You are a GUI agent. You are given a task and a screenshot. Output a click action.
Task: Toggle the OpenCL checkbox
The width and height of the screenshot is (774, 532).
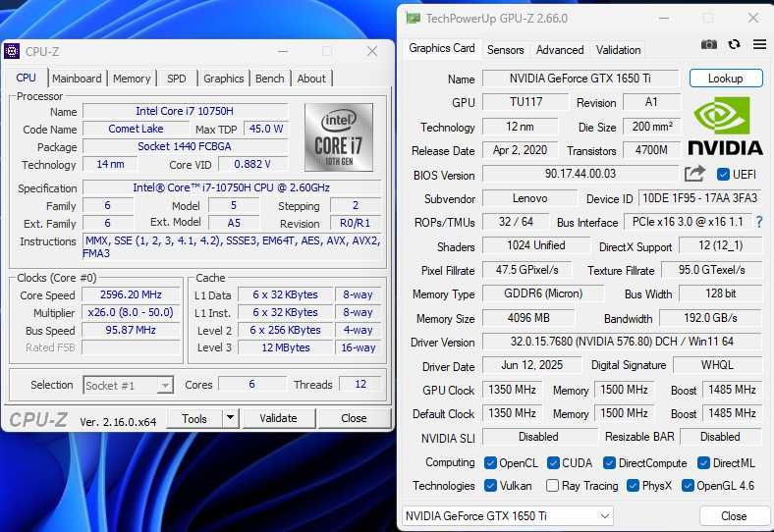click(490, 463)
